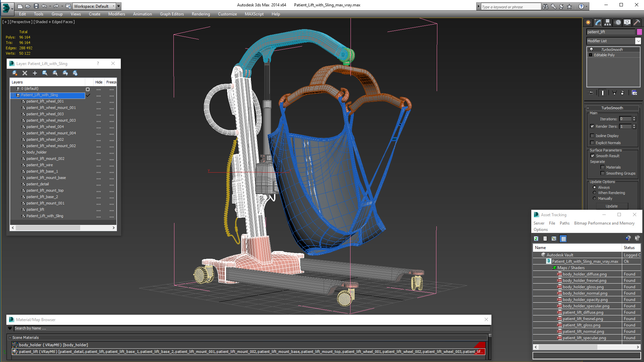Enable the Isoline Display checkbox
This screenshot has width=644, height=362.
[x=592, y=136]
